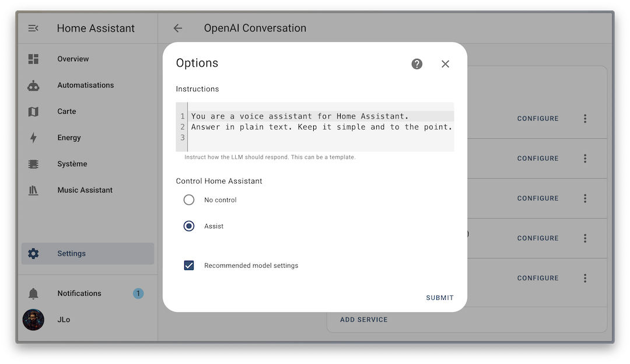Open Overview via its dashboard icon
This screenshot has width=630, height=364.
pyautogui.click(x=33, y=59)
